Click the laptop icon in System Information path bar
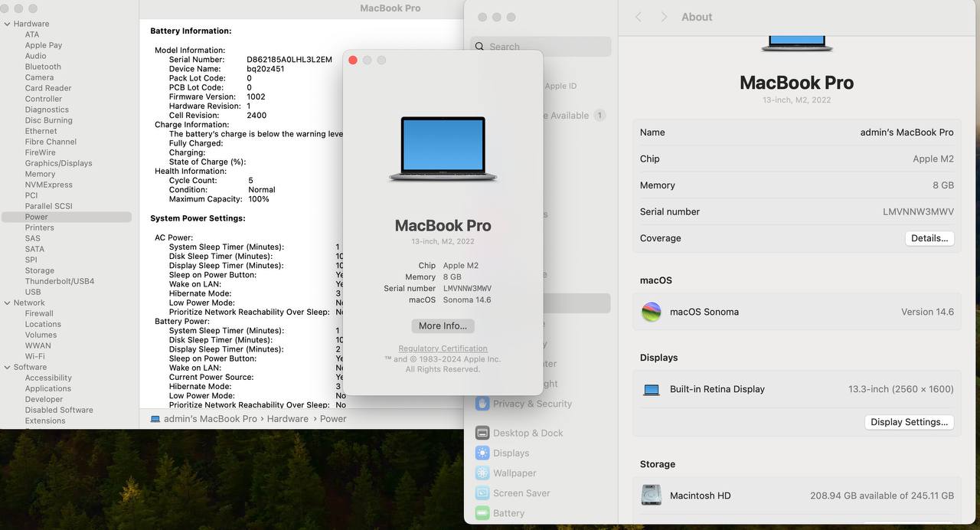 pos(155,419)
